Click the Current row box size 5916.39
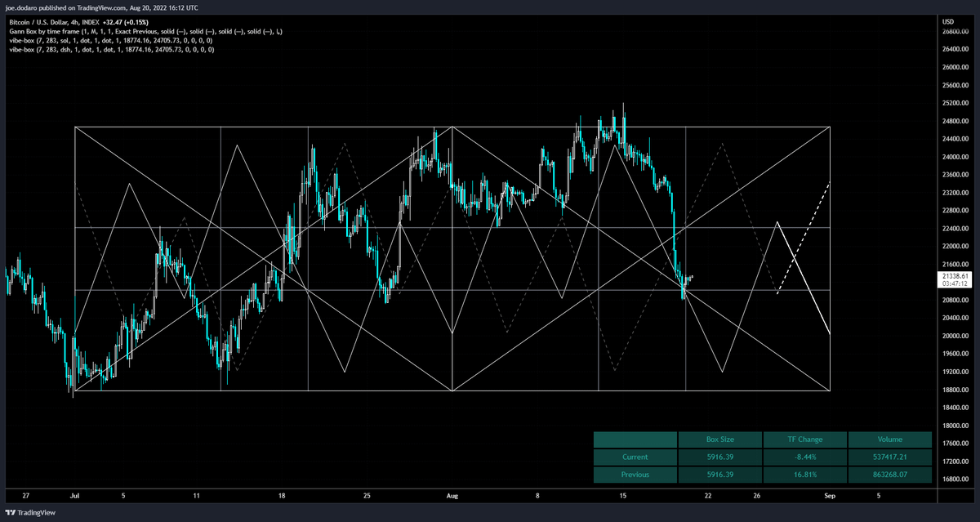Screen dimensions: 980x522 tap(719, 457)
